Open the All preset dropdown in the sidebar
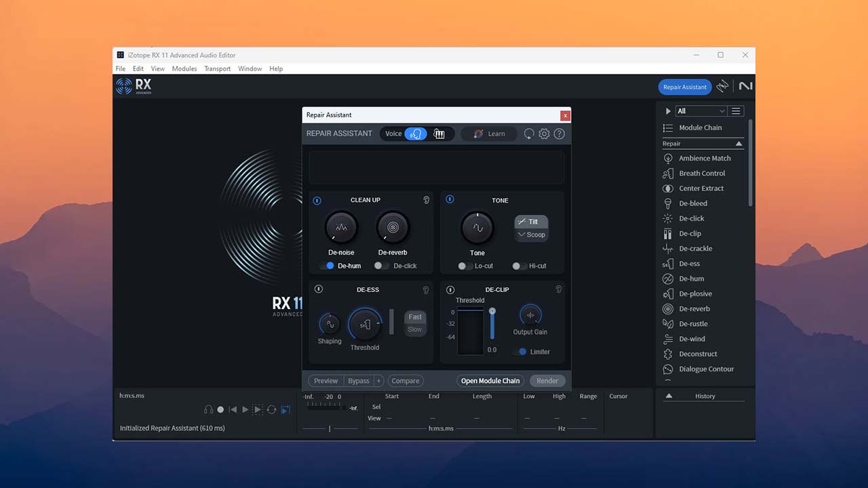This screenshot has height=488, width=868. point(700,110)
